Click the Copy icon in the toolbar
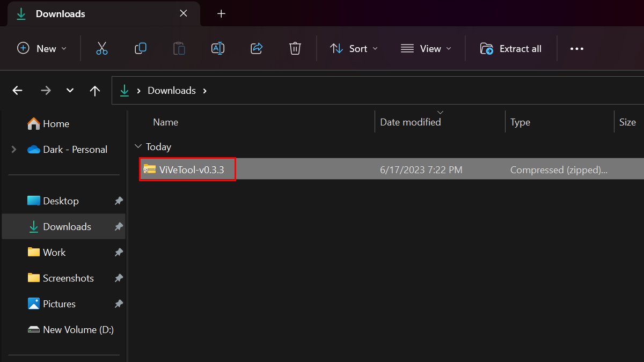 pos(141,48)
